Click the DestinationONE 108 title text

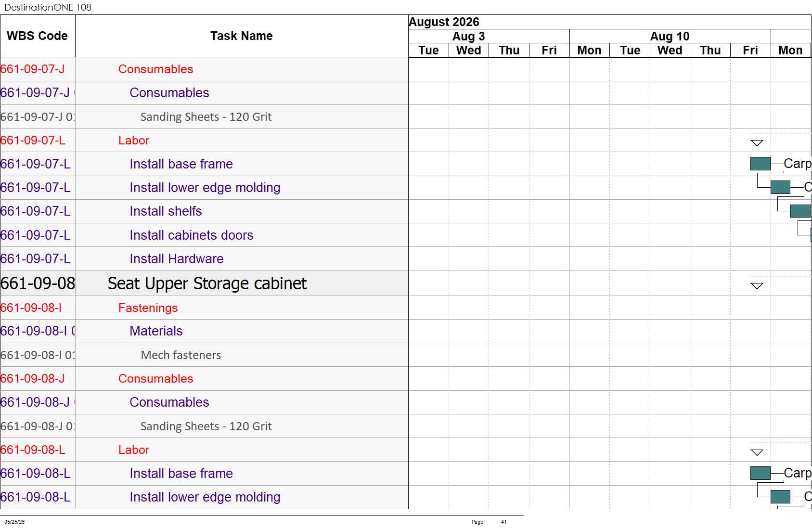click(x=48, y=7)
